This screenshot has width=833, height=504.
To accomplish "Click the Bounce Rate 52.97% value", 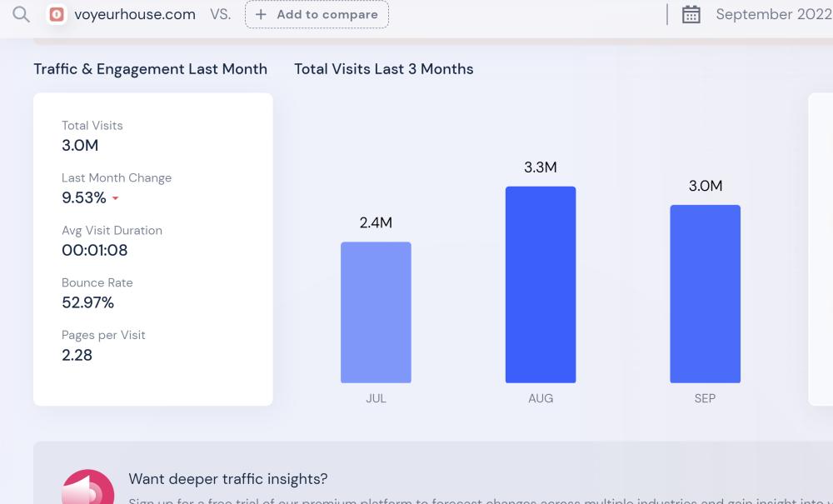I will point(87,302).
